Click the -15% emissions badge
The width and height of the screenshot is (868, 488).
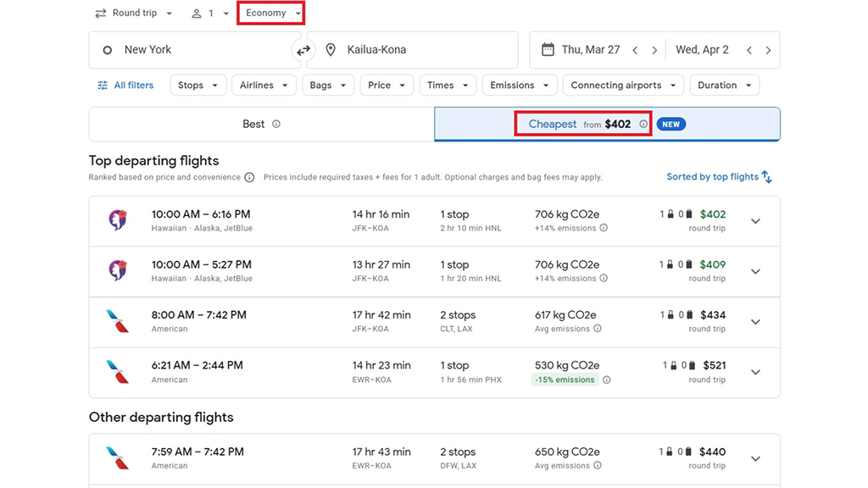[x=565, y=380]
